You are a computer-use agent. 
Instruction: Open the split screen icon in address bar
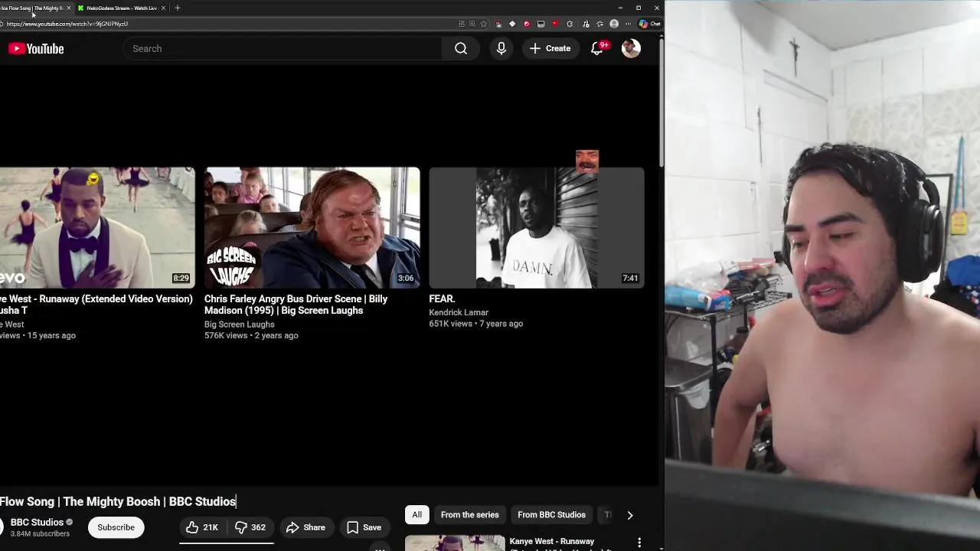click(461, 24)
